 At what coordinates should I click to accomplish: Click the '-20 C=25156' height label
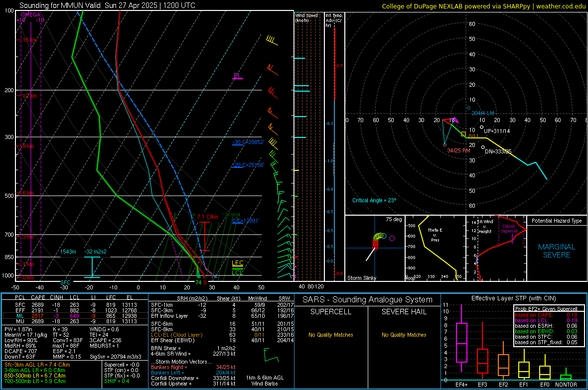(248, 165)
